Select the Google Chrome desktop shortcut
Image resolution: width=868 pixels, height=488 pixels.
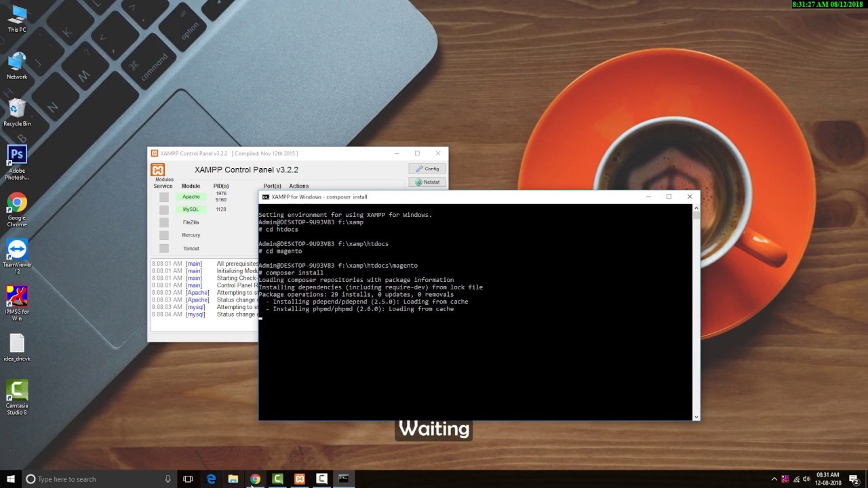[x=17, y=210]
